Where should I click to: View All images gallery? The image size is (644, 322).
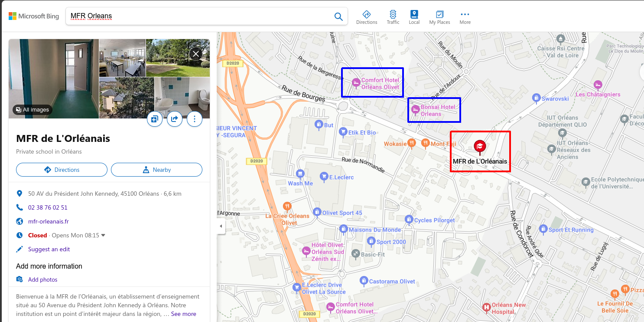(33, 110)
